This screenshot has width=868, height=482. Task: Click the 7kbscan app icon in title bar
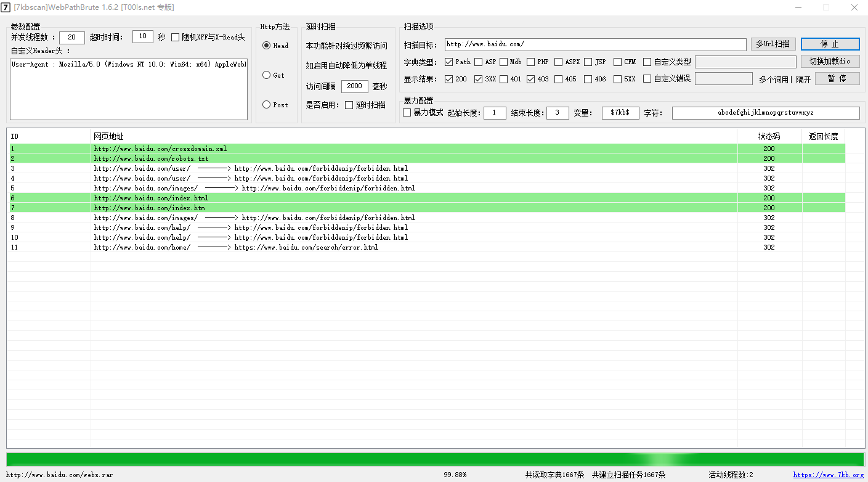(x=6, y=7)
